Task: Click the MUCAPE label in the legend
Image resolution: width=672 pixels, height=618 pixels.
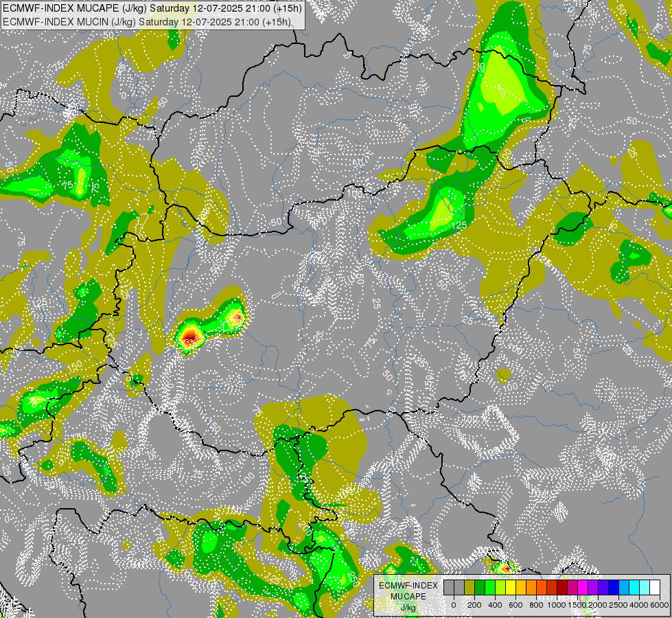Action: [408, 597]
